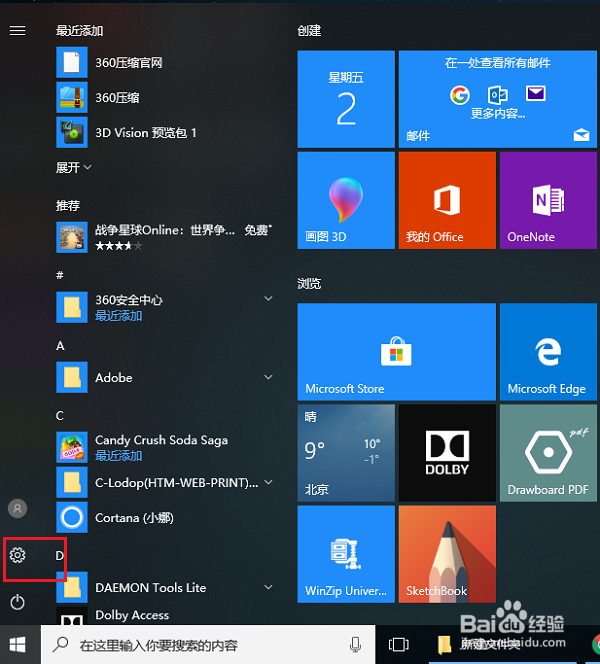600x664 pixels.
Task: Open 3D Vision 预览包 1
Action: point(165,133)
